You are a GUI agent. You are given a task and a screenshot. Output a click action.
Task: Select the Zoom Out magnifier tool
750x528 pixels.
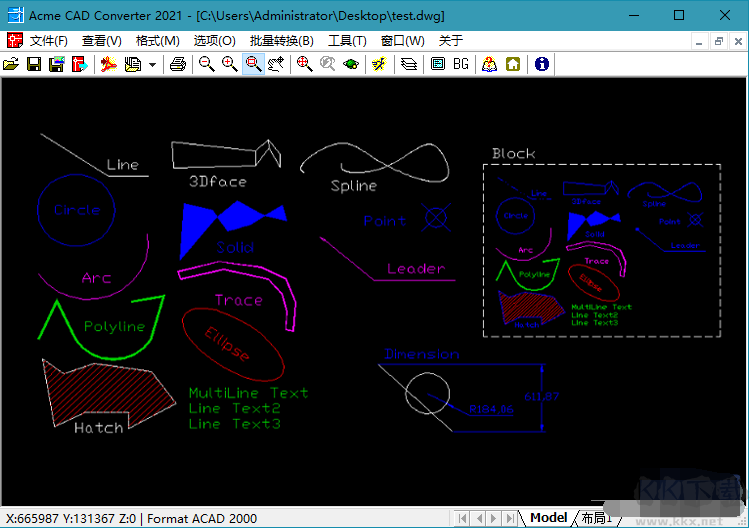click(x=206, y=64)
